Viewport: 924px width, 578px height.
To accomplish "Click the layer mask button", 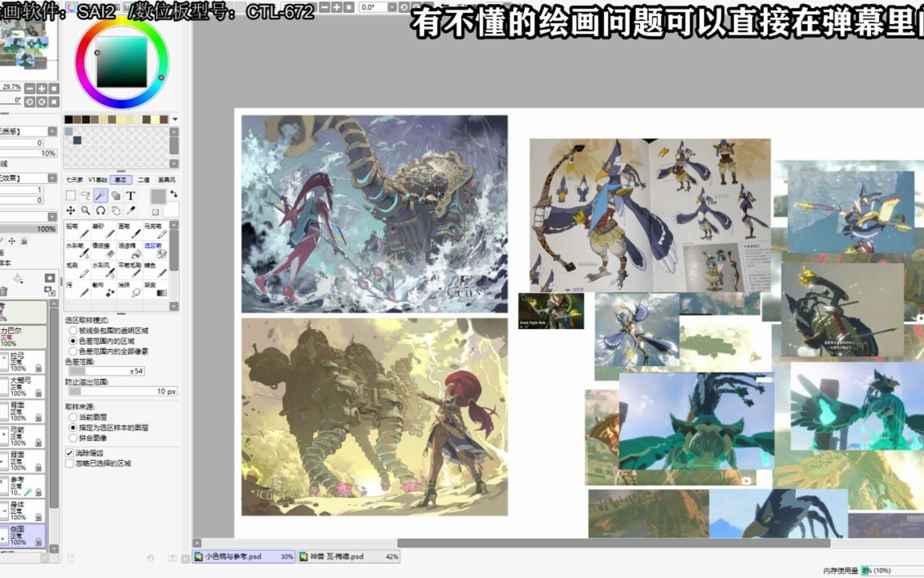I will click(50, 278).
